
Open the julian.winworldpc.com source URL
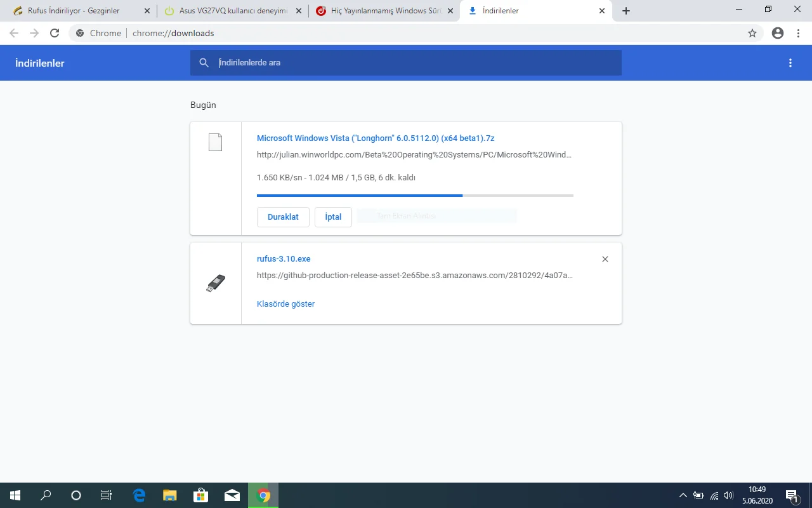pyautogui.click(x=415, y=154)
